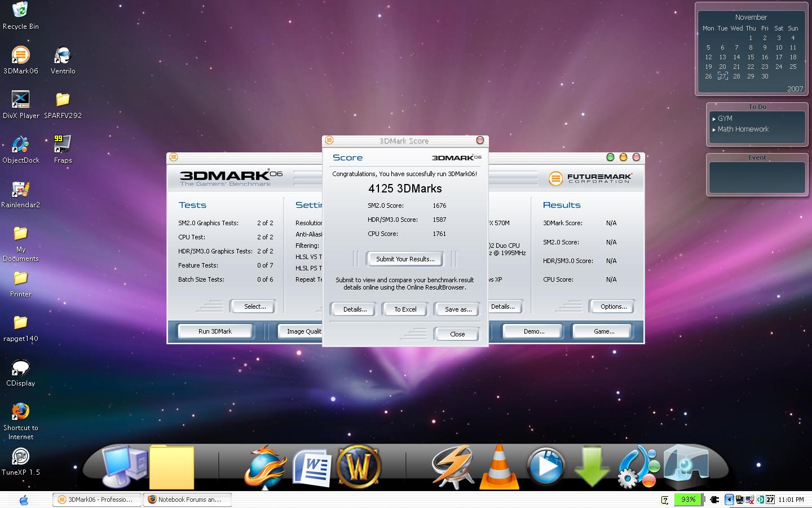Image resolution: width=812 pixels, height=508 pixels.
Task: Open Options under the Results panel
Action: [x=613, y=306]
